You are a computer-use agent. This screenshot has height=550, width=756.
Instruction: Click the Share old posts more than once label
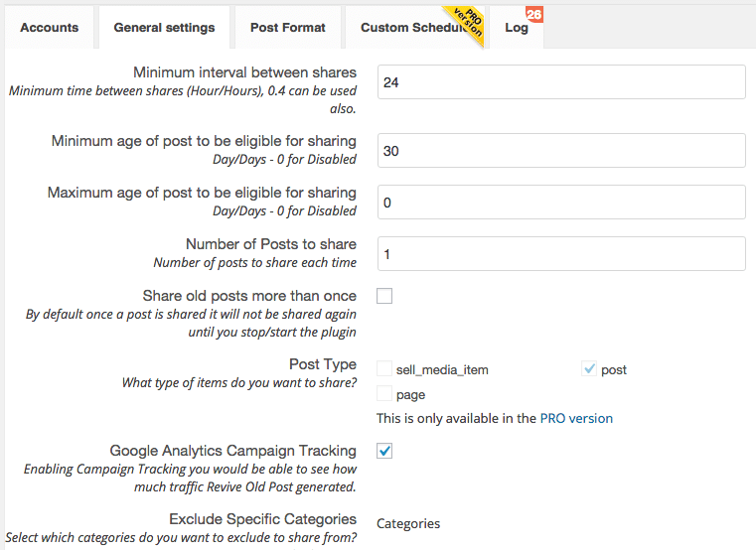(x=249, y=296)
